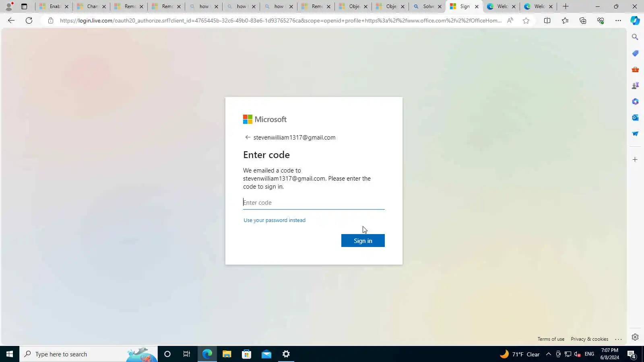Open sidebar Outlook icon
Viewport: 644px width, 362px height.
[x=635, y=117]
